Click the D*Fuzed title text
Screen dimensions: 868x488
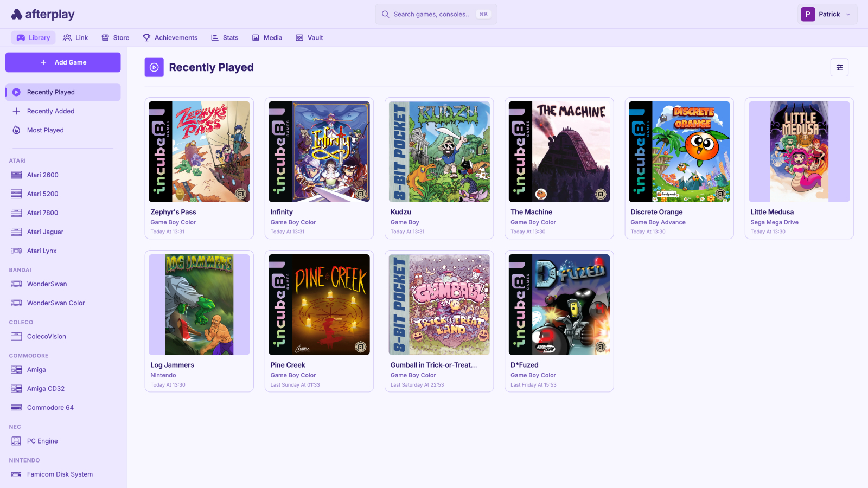525,365
